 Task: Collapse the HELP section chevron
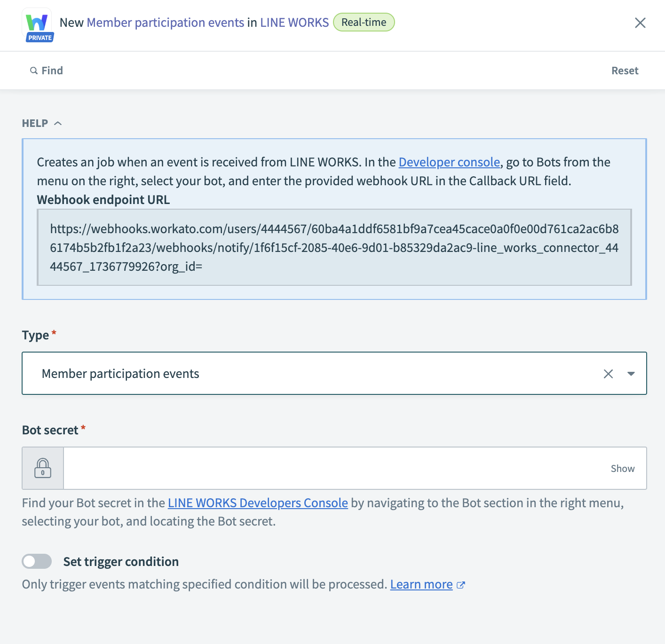click(58, 123)
